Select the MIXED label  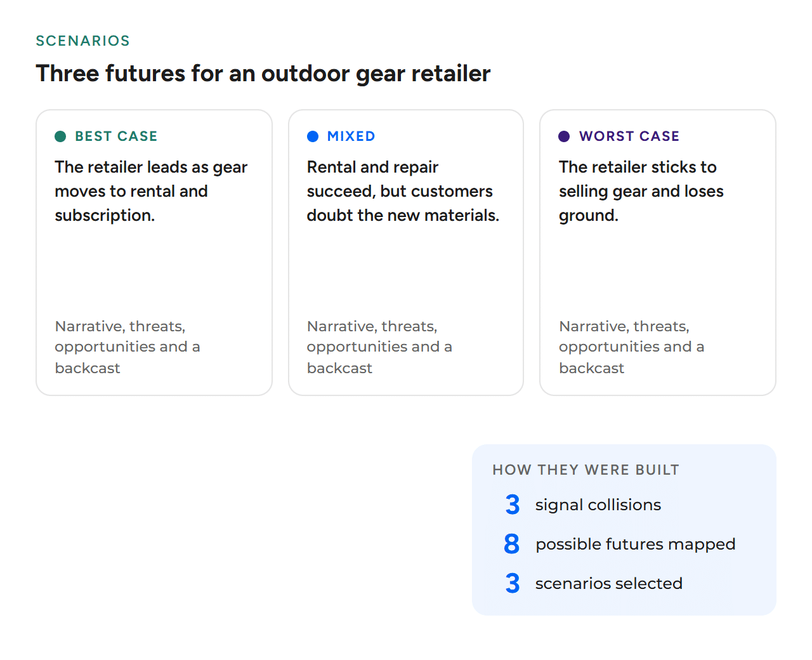pyautogui.click(x=351, y=136)
